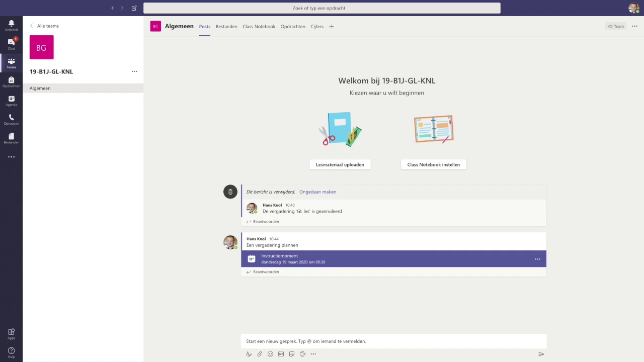Image resolution: width=644 pixels, height=362 pixels.
Task: Click the deleted message trash icon
Action: 230,192
